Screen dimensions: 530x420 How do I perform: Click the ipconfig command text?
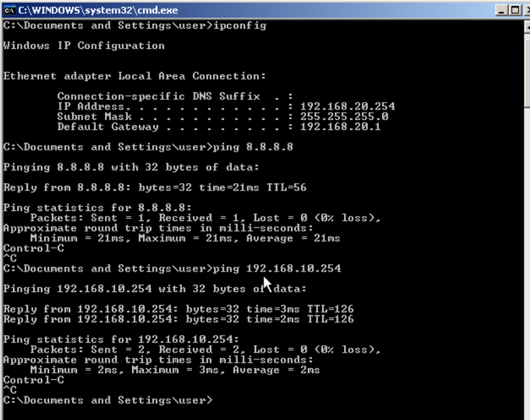point(240,26)
